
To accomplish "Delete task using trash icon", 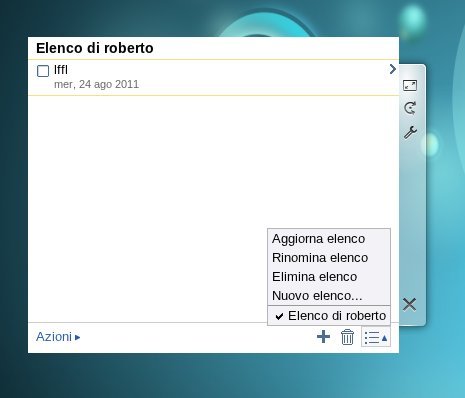I will 347,337.
